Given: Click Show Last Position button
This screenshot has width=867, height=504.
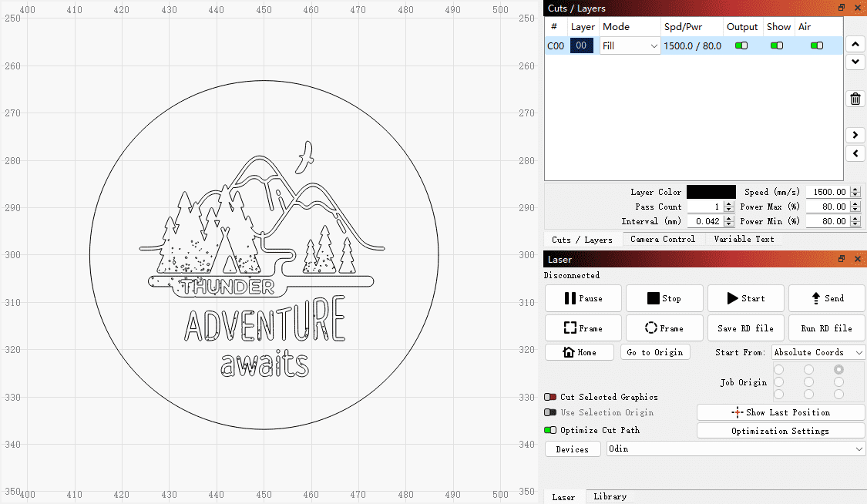Looking at the screenshot, I should 781,412.
